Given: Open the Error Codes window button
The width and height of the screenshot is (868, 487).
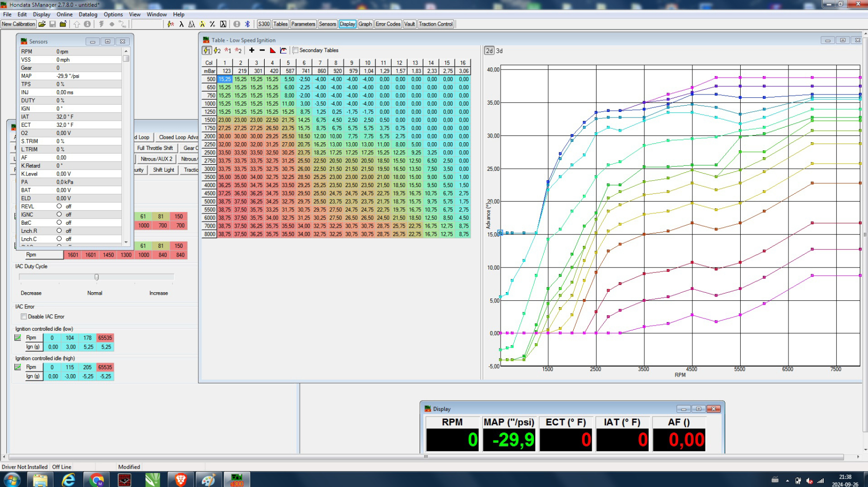Looking at the screenshot, I should tap(388, 24).
